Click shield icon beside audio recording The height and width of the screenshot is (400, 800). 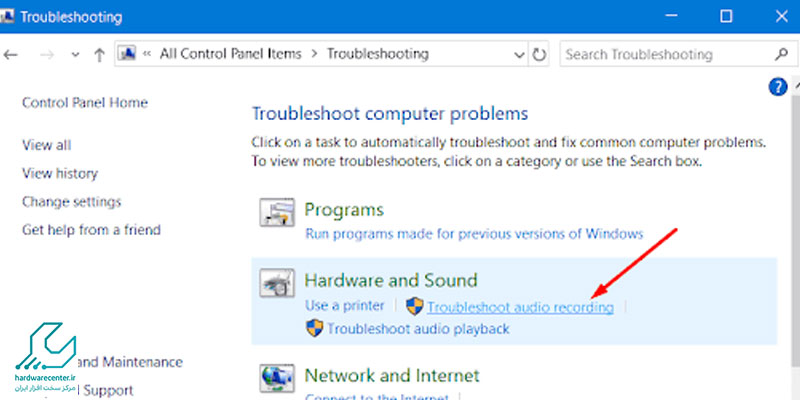click(x=415, y=307)
